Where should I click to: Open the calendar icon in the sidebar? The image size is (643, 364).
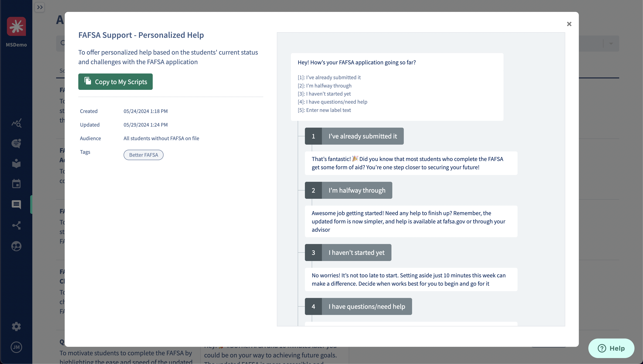[x=16, y=184]
